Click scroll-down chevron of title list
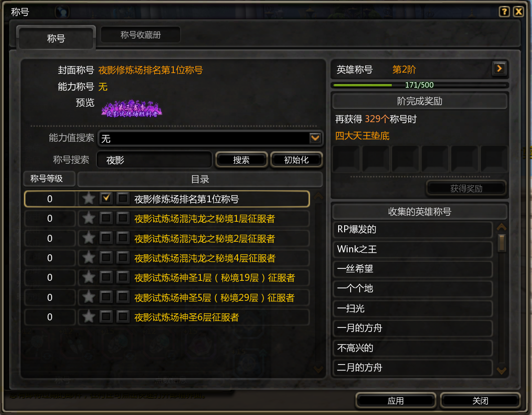 pyautogui.click(x=318, y=369)
